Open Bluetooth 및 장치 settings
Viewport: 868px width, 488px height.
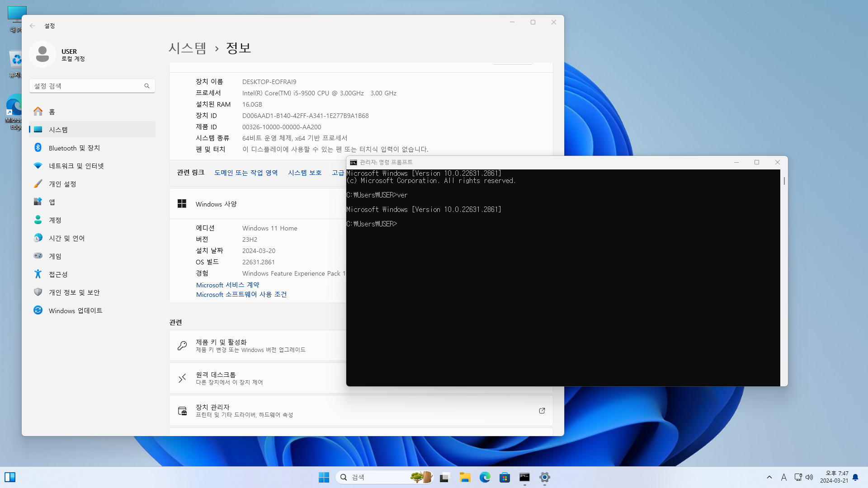92,148
